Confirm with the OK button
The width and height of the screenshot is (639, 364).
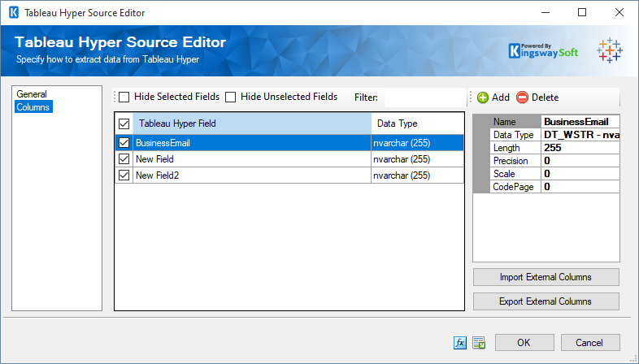pos(524,343)
